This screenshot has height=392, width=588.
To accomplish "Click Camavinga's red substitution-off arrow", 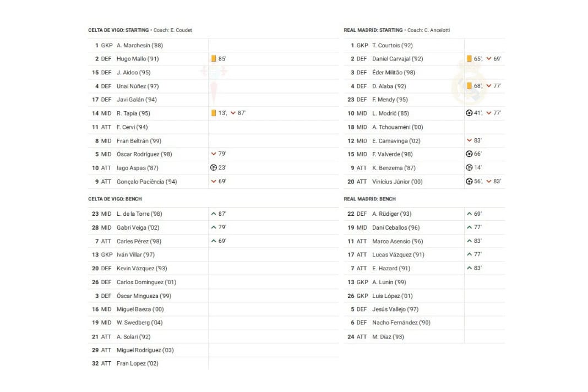I will [x=469, y=140].
